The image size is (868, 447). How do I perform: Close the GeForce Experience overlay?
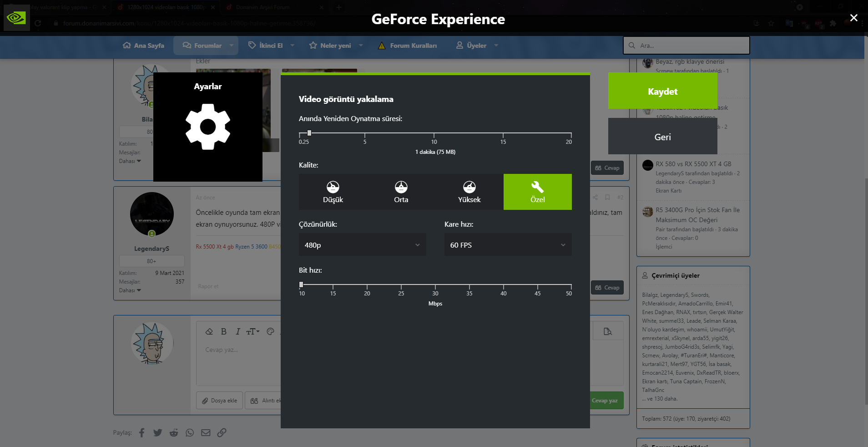853,18
